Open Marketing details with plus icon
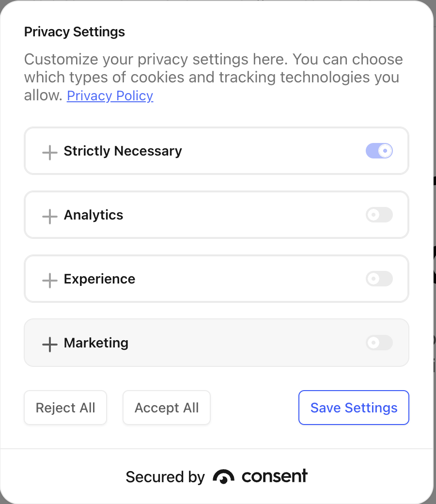436x504 pixels. (x=49, y=344)
